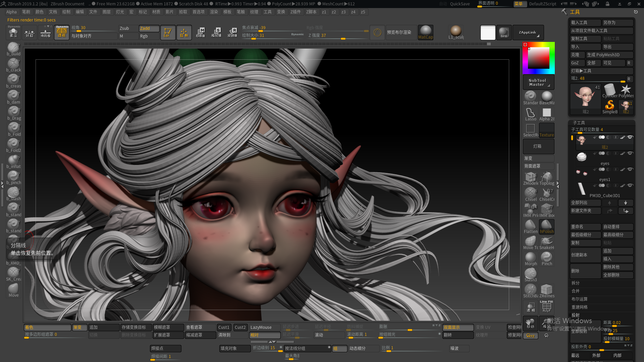Open the ZAppLink dropdown
Screen dimensions: 644x362
pos(528,33)
